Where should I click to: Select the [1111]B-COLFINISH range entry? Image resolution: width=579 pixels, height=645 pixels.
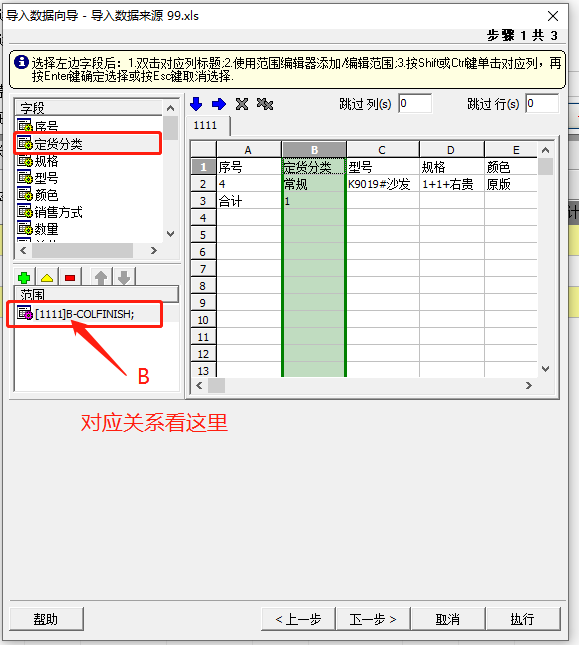pos(85,314)
